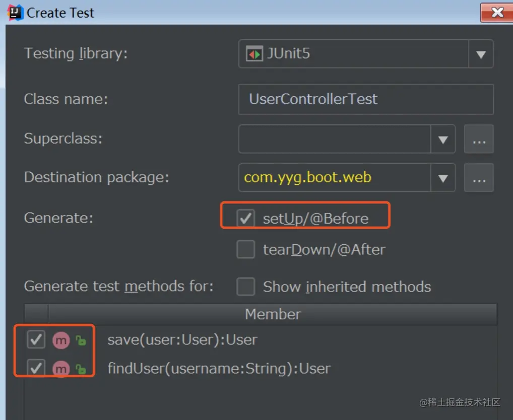Screen dimensions: 513x420
Task: Click the green public lock icon for findUser
Action: [81, 369]
